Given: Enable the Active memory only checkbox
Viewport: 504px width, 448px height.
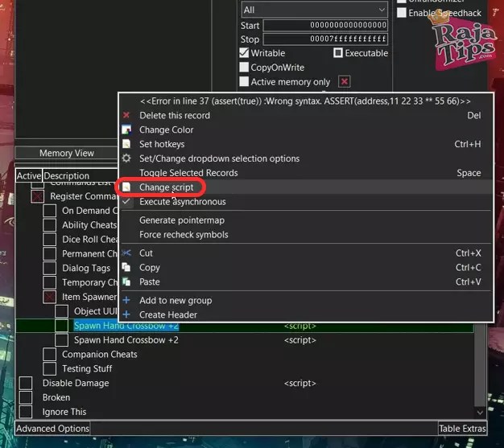Looking at the screenshot, I should 244,81.
